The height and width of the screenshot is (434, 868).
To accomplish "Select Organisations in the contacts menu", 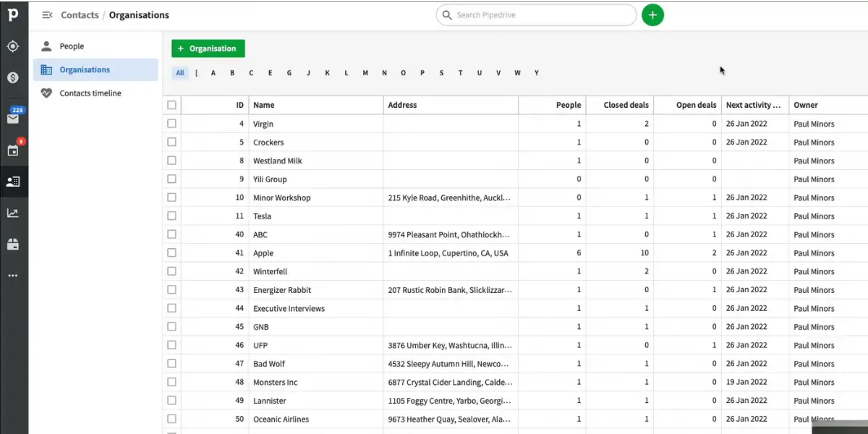I will 95,69.
